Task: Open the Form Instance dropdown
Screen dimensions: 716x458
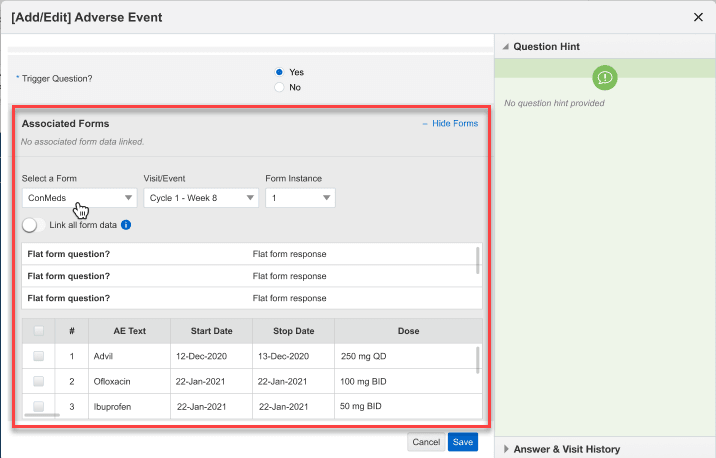Action: [x=300, y=198]
